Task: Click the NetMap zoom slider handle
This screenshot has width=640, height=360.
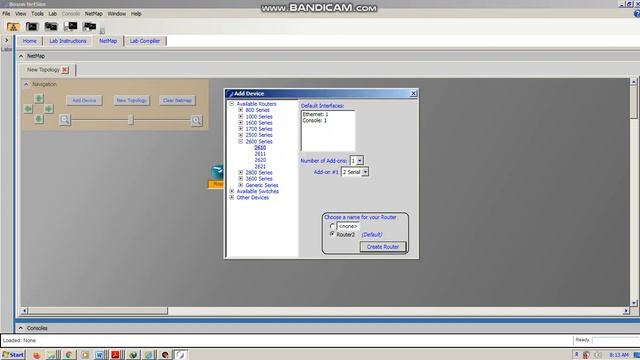Action: pyautogui.click(x=131, y=120)
